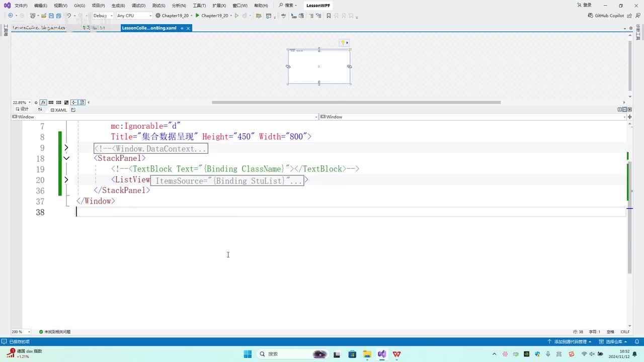The image size is (644, 362).
Task: Click the microphone icon in system tray
Action: 548,354
